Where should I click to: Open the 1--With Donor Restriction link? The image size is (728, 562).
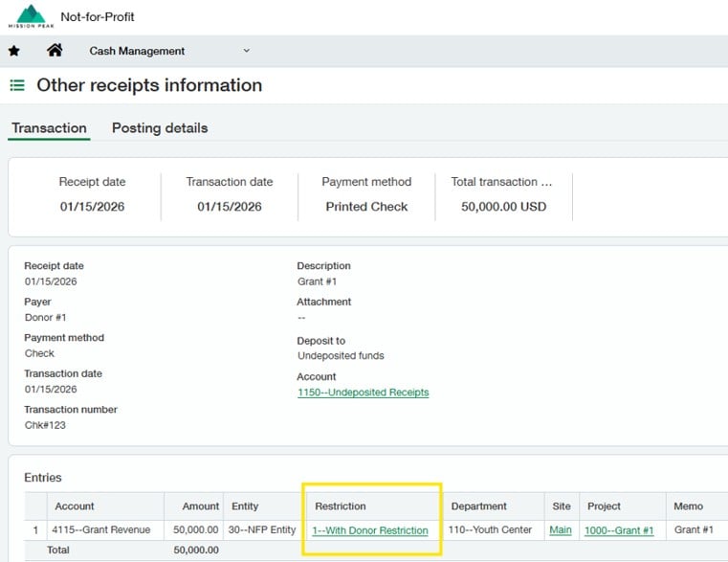(x=370, y=530)
